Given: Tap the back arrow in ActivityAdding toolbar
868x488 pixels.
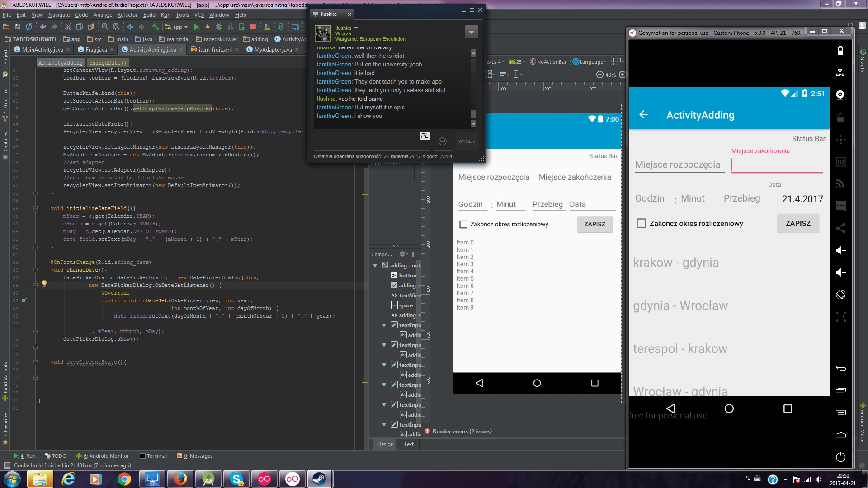Looking at the screenshot, I should pos(644,115).
